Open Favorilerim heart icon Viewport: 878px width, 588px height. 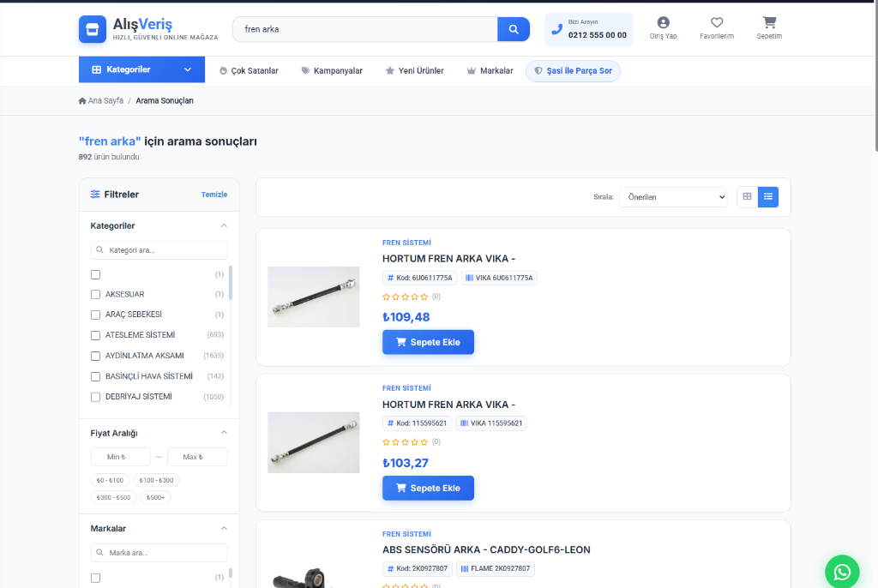717,22
